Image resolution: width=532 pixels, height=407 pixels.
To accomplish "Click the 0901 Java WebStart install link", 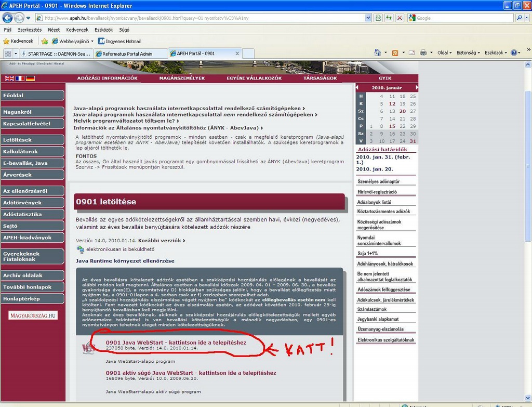I will pyautogui.click(x=176, y=343).
